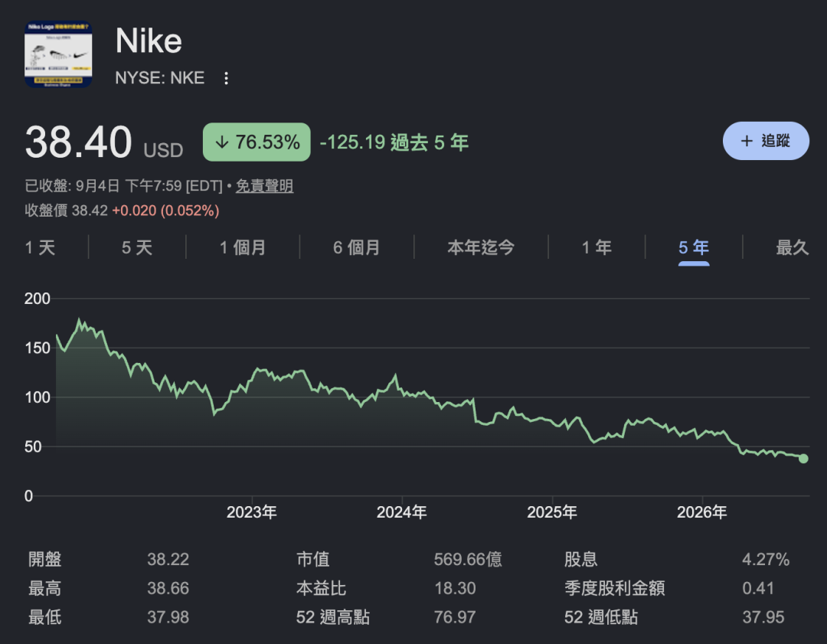Show the 最久 maximum range
The image size is (827, 644).
point(793,247)
